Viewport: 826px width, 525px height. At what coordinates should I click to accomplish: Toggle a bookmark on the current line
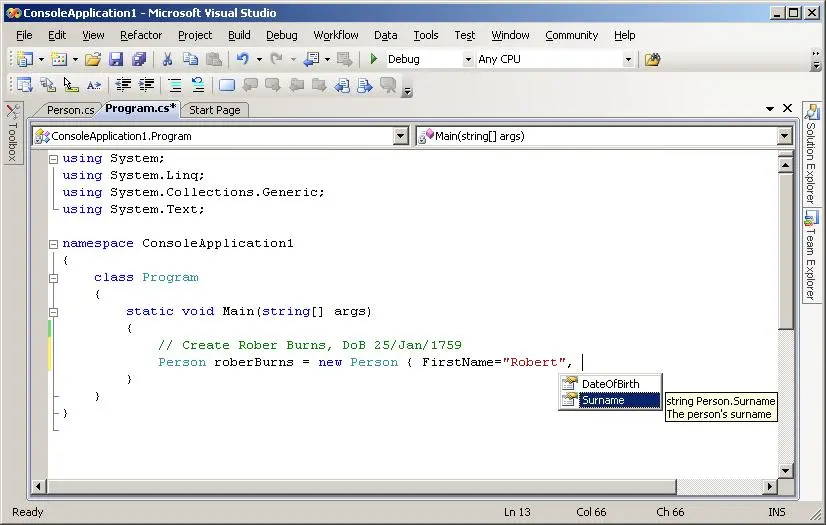click(x=227, y=84)
